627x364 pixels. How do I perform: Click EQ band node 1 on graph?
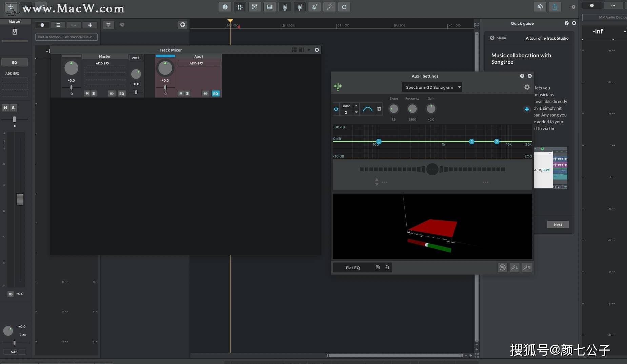[379, 142]
